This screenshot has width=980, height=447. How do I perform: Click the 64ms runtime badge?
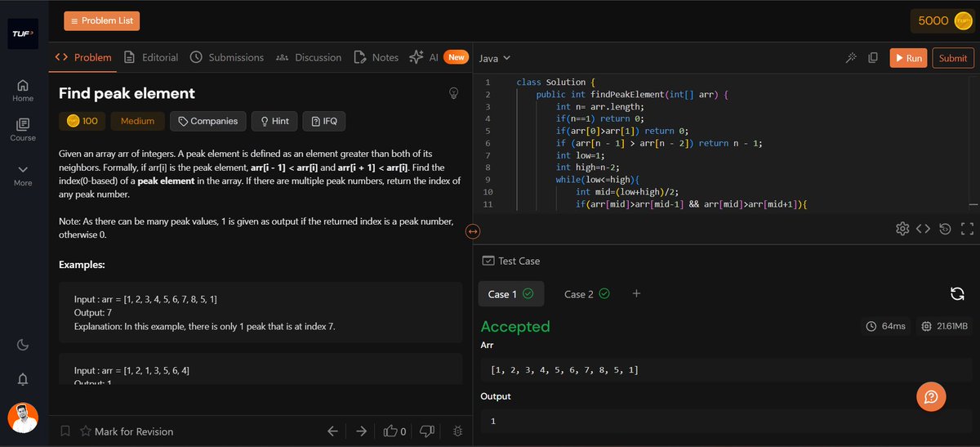pyautogui.click(x=886, y=326)
